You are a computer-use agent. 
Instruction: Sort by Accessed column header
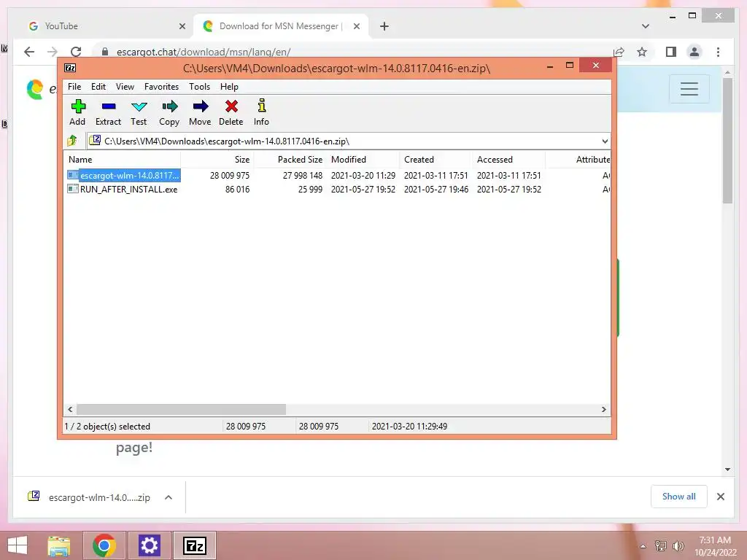(x=508, y=160)
